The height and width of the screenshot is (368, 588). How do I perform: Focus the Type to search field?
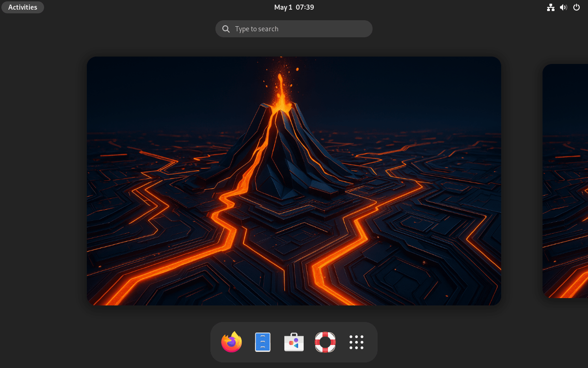tap(294, 29)
